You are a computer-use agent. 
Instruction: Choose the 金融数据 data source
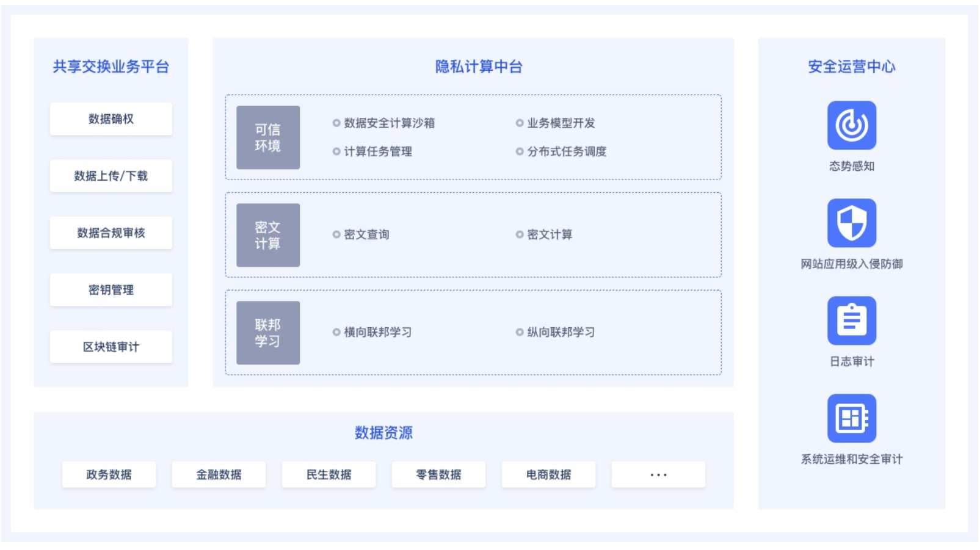(x=219, y=474)
